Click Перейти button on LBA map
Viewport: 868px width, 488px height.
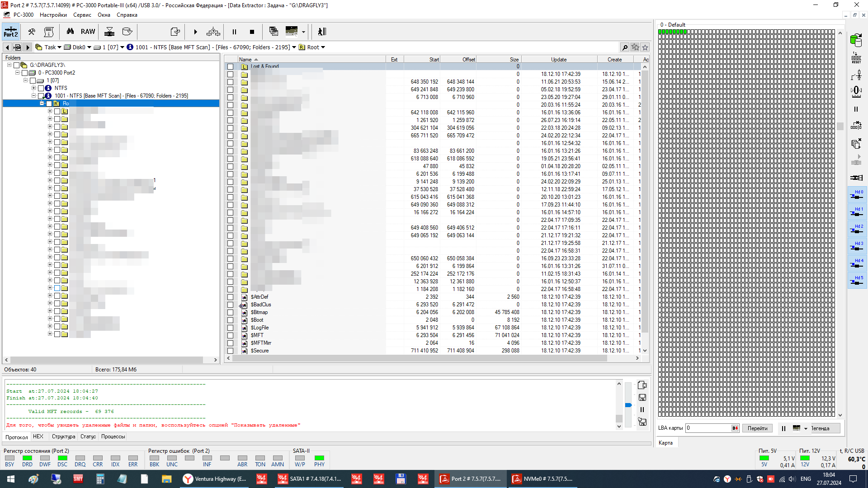pyautogui.click(x=757, y=428)
